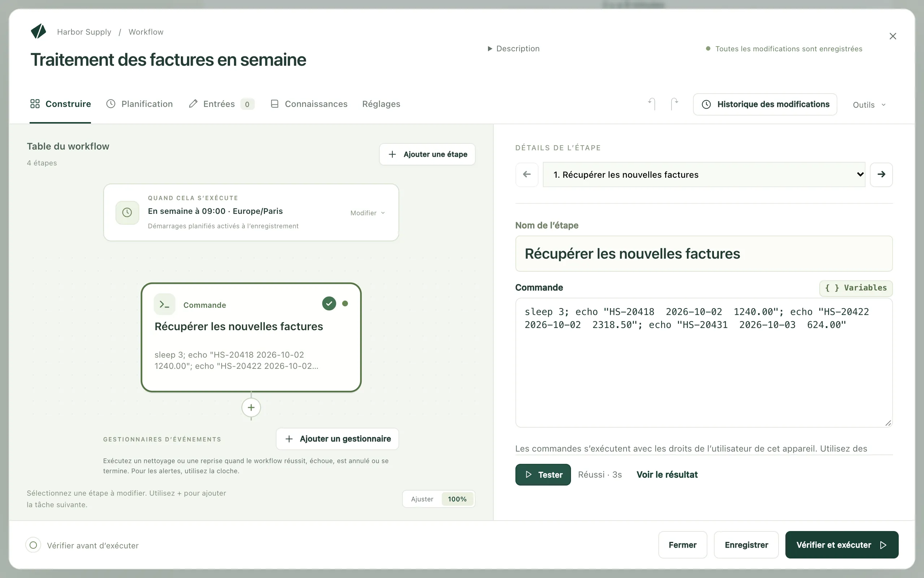
Task: Click the Nom de l'étape input field
Action: 704,254
